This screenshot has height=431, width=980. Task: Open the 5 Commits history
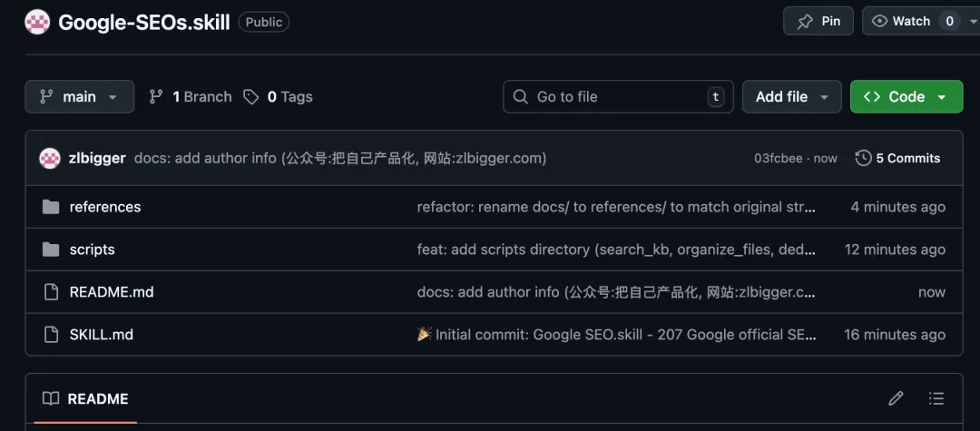pos(897,158)
